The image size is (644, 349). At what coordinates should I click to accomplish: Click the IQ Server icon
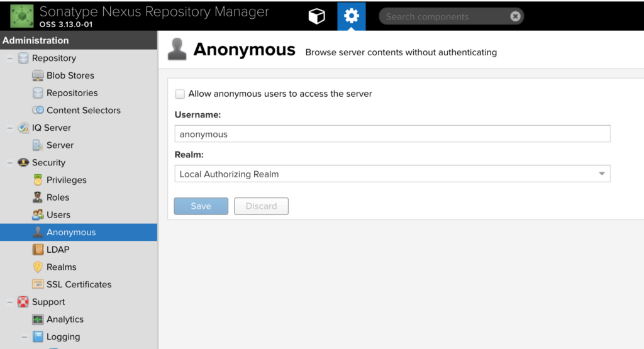pyautogui.click(x=23, y=128)
